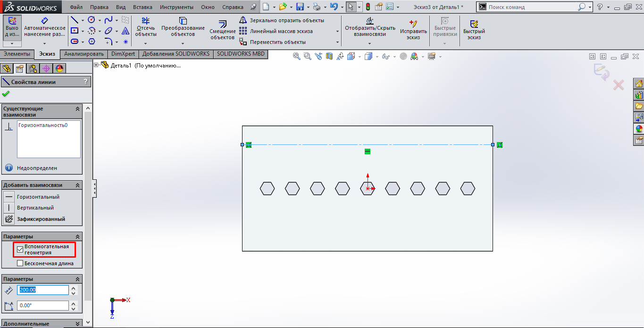Select the sketch Point tool
The height and width of the screenshot is (328, 644).
(125, 42)
